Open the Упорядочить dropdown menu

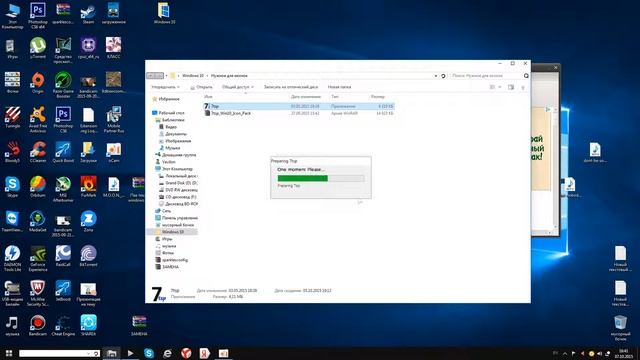(165, 87)
